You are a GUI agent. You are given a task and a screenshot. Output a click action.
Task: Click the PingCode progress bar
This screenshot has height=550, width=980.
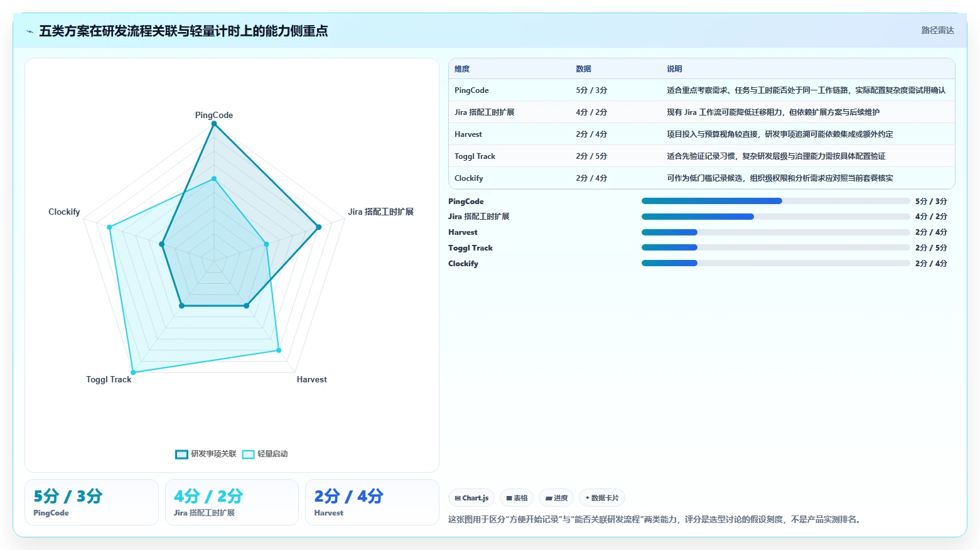coord(775,201)
